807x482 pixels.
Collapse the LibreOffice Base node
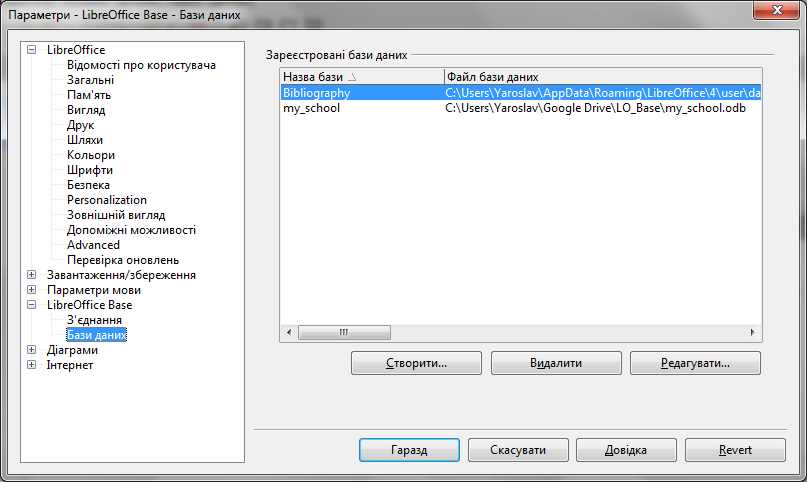pos(31,305)
